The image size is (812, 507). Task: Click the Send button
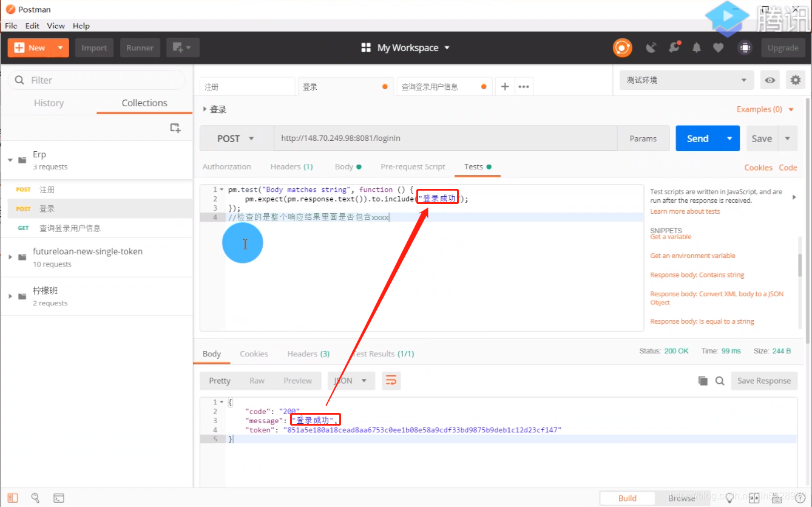click(x=697, y=138)
